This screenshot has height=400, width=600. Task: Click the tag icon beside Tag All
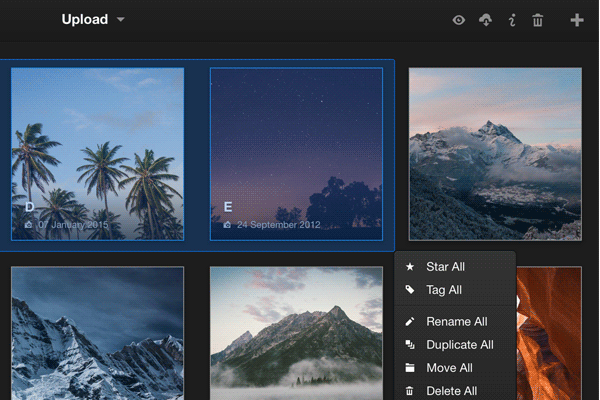coord(410,290)
